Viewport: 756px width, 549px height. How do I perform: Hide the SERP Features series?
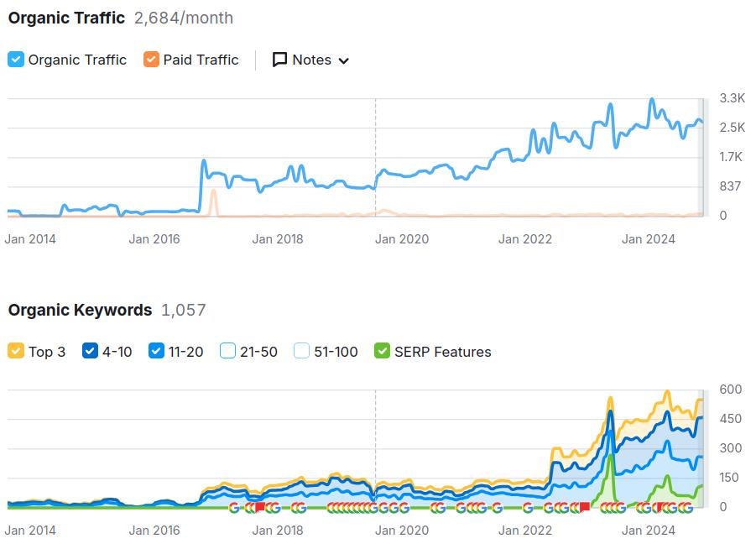[x=382, y=352]
